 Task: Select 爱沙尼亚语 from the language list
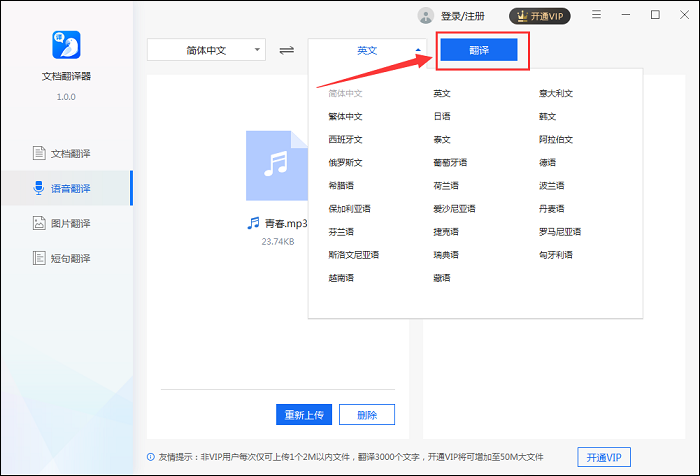click(454, 209)
